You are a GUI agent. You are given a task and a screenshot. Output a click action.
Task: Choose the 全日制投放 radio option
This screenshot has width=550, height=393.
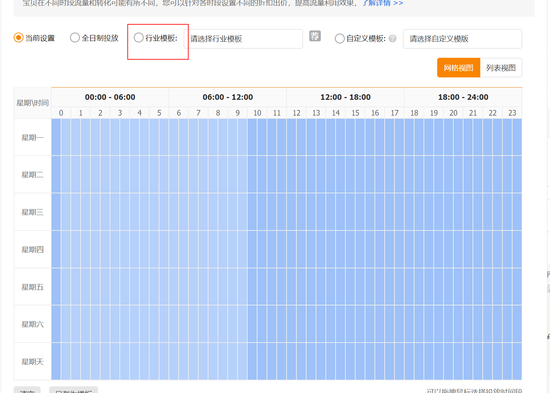[75, 38]
